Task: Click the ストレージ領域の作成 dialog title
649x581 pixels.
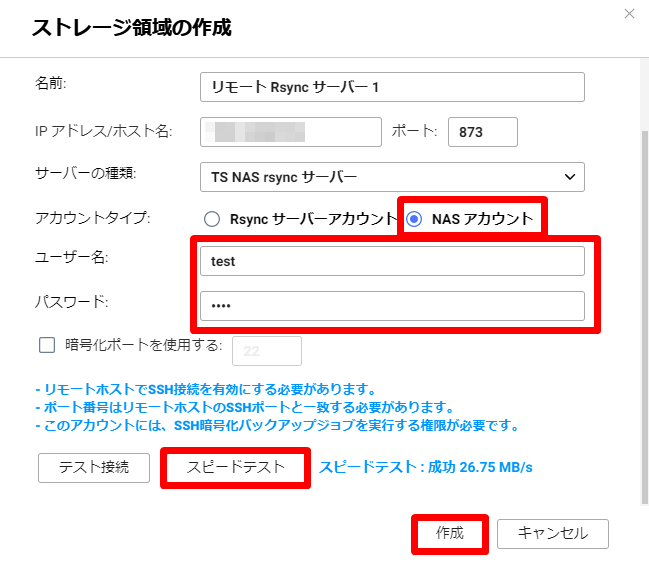Action: (131, 28)
